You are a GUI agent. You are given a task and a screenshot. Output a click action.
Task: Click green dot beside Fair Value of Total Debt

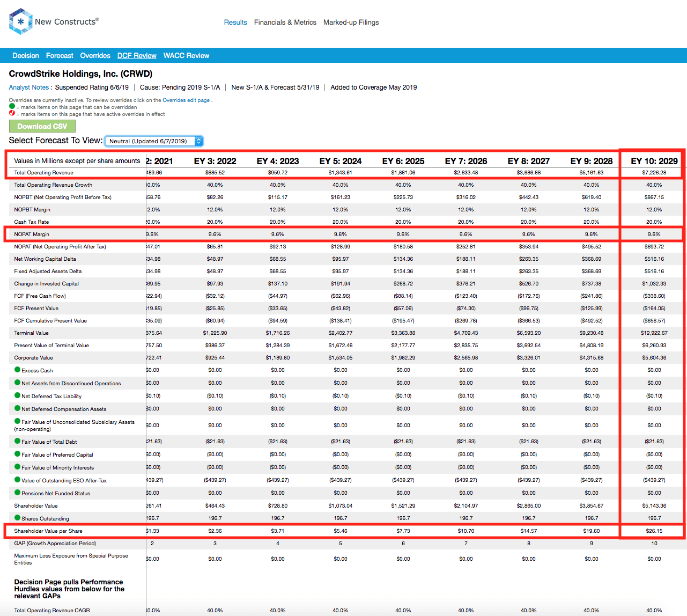tap(18, 441)
